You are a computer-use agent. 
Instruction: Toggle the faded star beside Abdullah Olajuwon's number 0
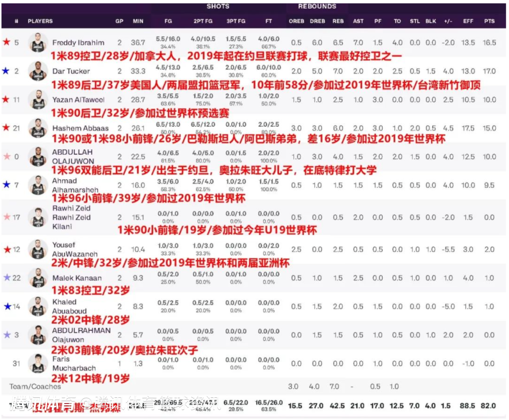[x=7, y=156]
